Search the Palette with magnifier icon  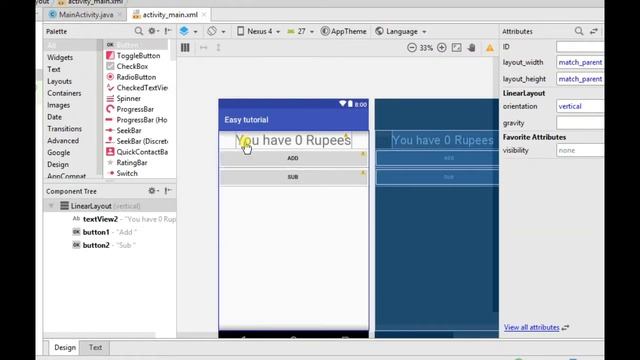pyautogui.click(x=139, y=31)
